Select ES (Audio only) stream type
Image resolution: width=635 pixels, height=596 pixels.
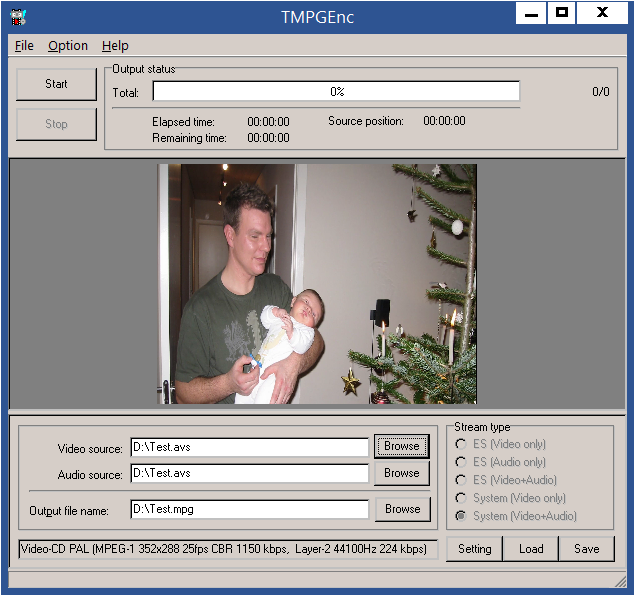501,462
